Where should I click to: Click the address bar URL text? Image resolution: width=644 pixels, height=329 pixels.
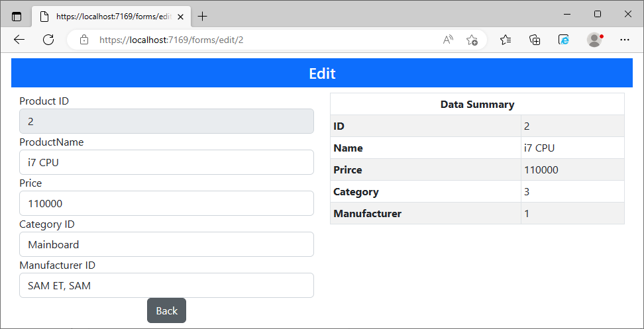[x=171, y=40]
